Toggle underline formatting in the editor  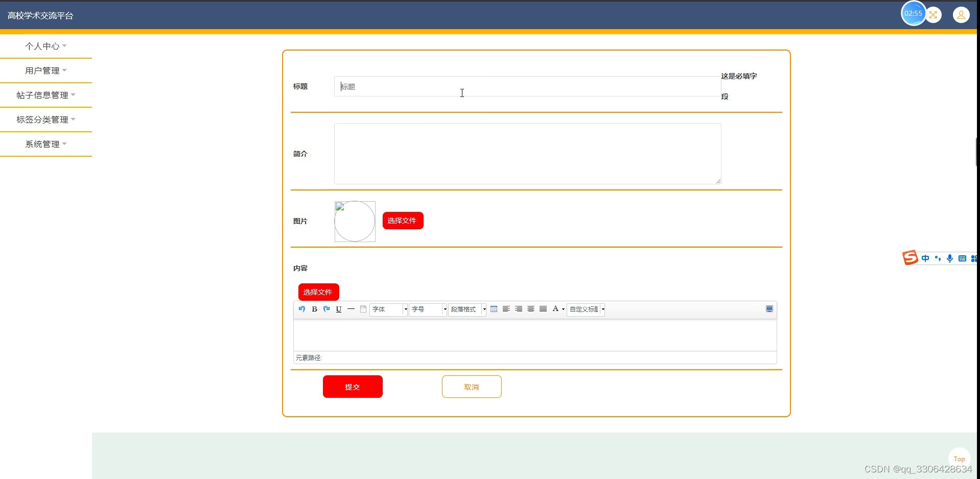click(x=339, y=309)
